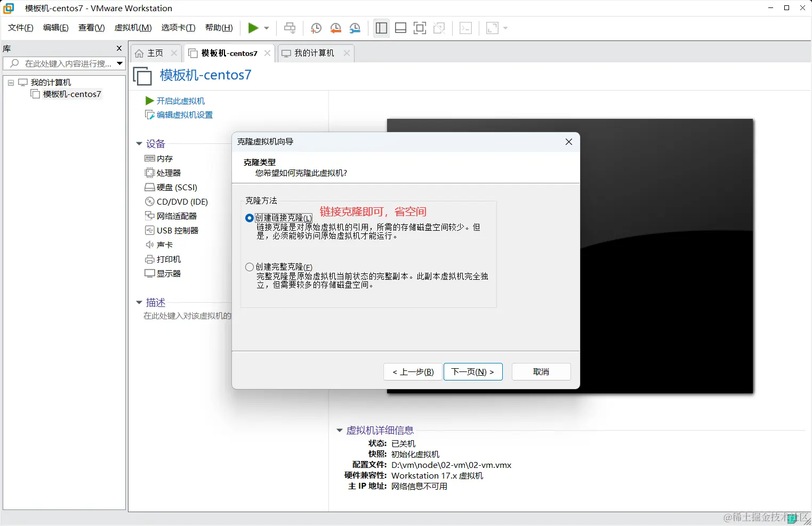Close the 我的计算机 tab

pyautogui.click(x=347, y=53)
